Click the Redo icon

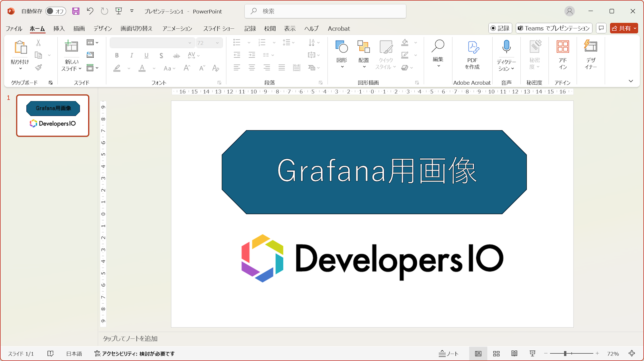tap(104, 11)
